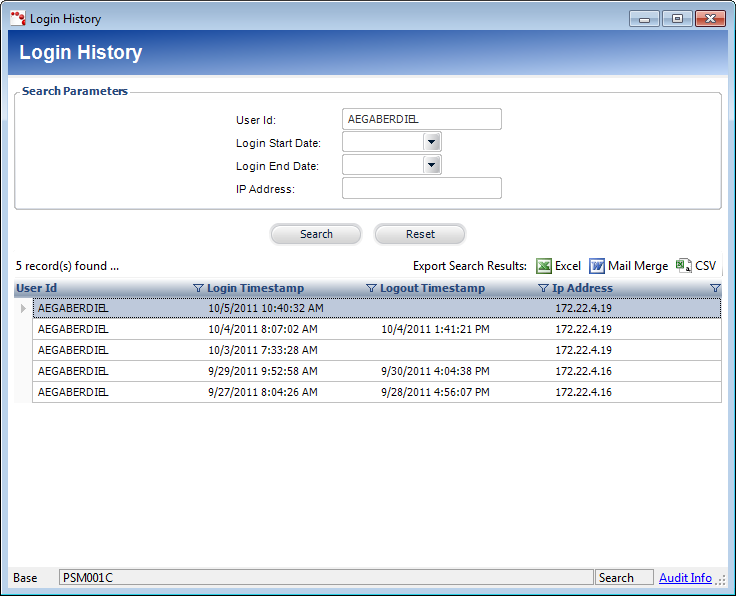This screenshot has width=736, height=596.
Task: Sort by User Id column header
Action: pos(37,288)
